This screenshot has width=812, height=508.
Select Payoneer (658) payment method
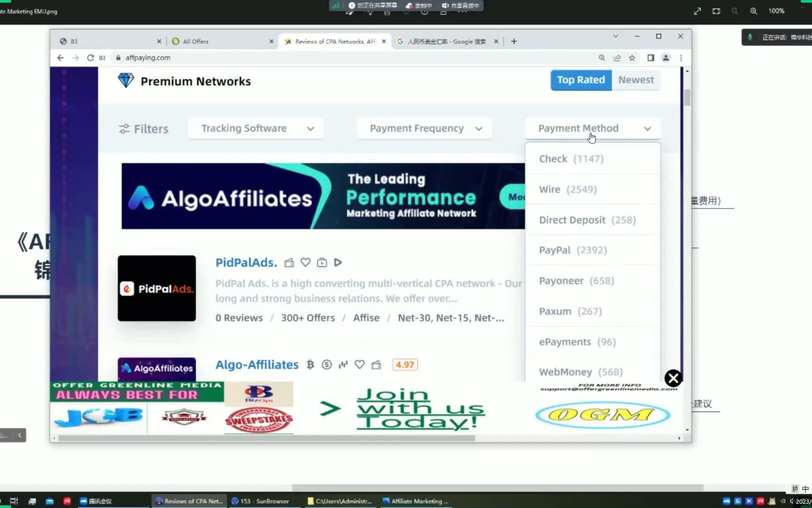click(x=593, y=281)
